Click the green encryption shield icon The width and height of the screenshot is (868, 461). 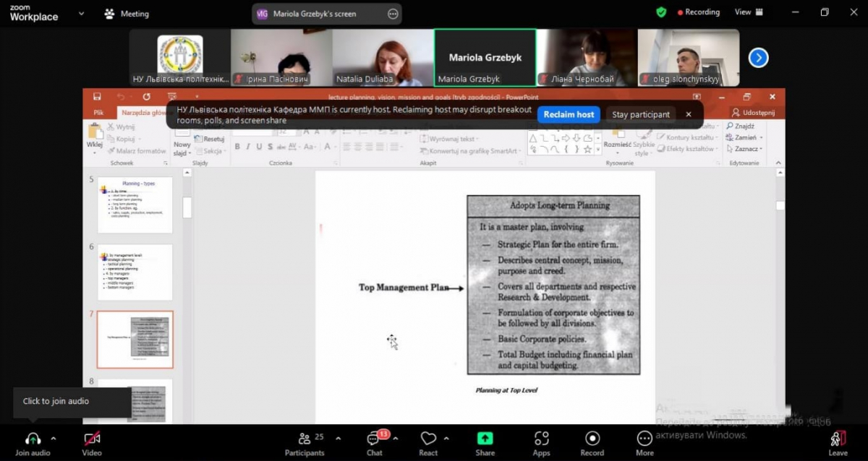pyautogui.click(x=661, y=12)
